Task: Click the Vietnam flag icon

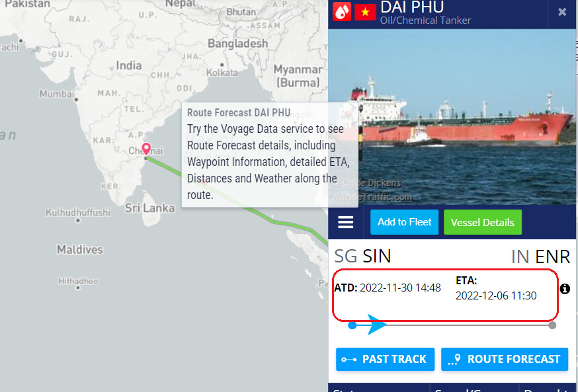Action: (365, 12)
